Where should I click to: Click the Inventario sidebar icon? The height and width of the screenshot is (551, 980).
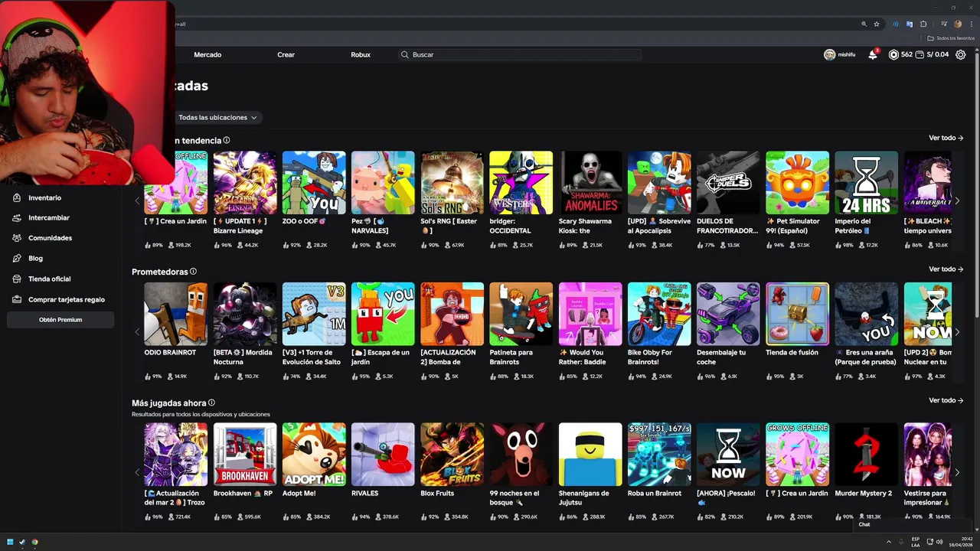tap(17, 197)
